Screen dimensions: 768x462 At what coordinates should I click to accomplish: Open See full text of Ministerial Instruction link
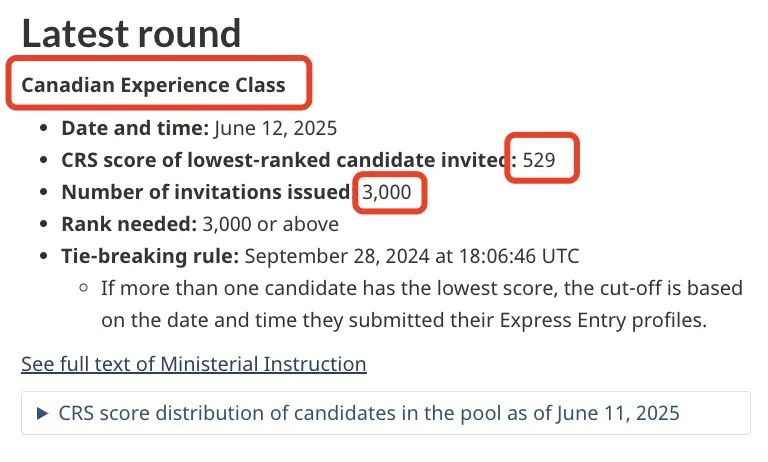pyautogui.click(x=193, y=364)
